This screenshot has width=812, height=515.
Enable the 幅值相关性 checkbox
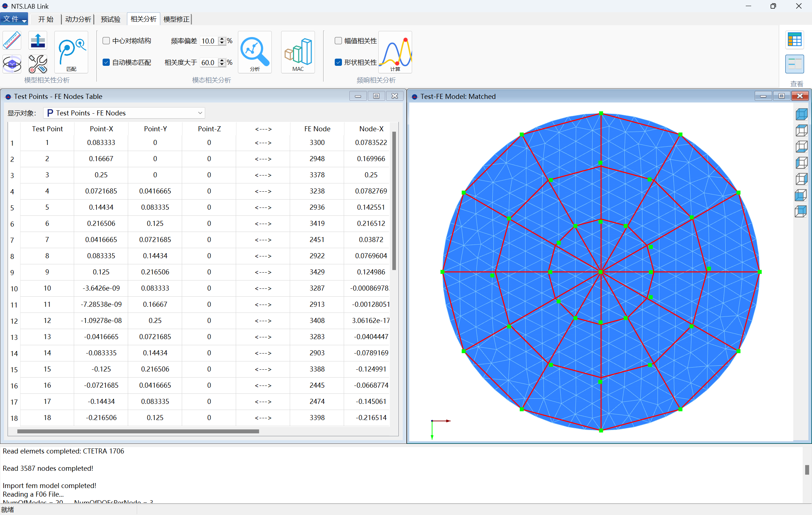[338, 41]
